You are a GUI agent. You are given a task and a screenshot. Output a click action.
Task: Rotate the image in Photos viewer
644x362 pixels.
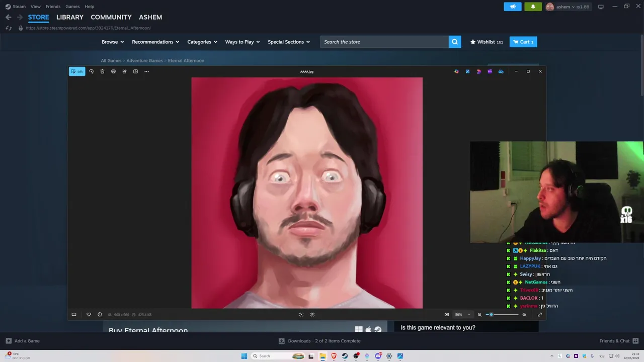91,71
